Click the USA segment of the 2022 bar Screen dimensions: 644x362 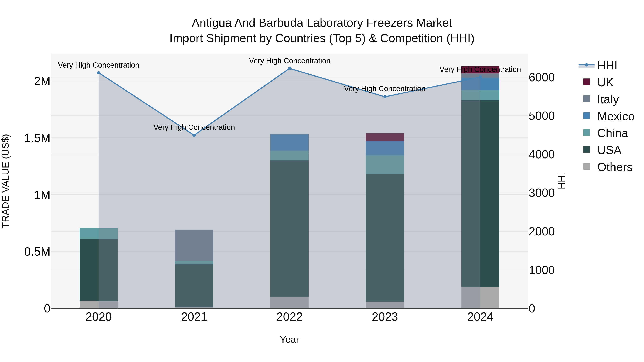click(x=289, y=229)
